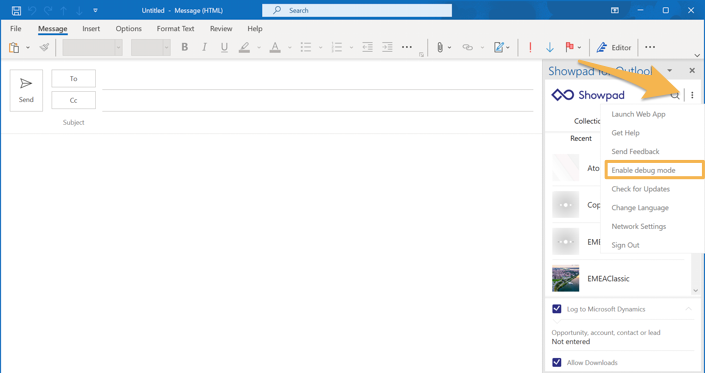Image resolution: width=705 pixels, height=373 pixels.
Task: Click the title bar Search box
Action: 357,10
